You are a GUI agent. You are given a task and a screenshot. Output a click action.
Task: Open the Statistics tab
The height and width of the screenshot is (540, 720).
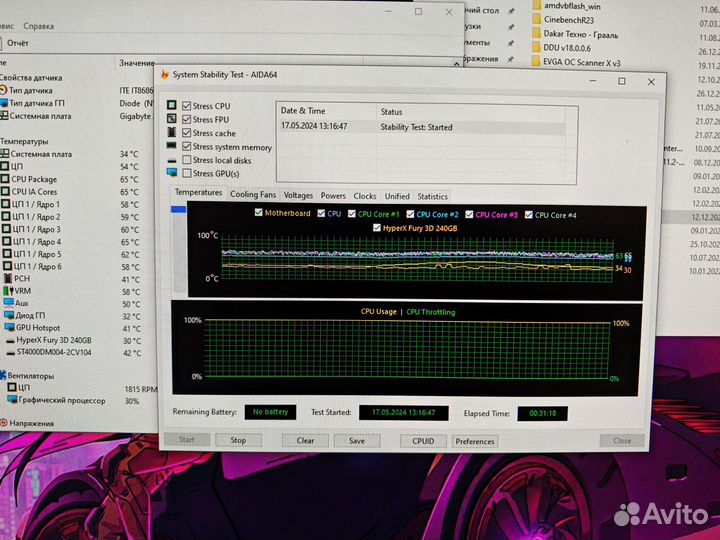click(432, 197)
